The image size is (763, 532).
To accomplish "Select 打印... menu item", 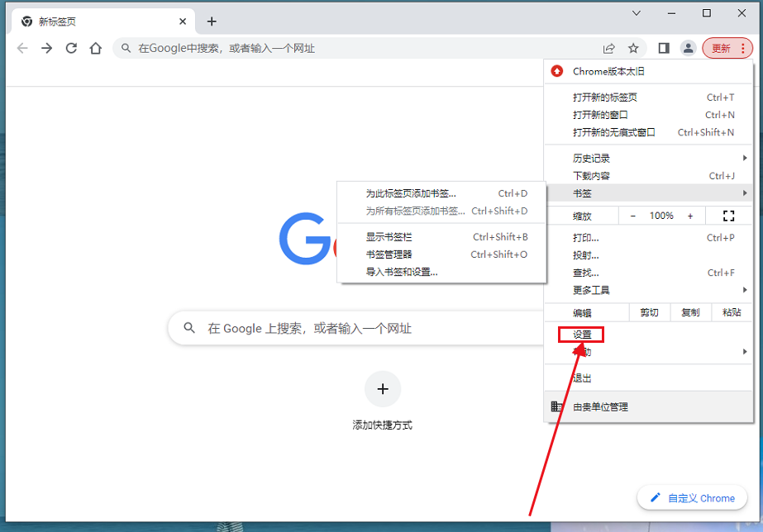I will (x=648, y=238).
